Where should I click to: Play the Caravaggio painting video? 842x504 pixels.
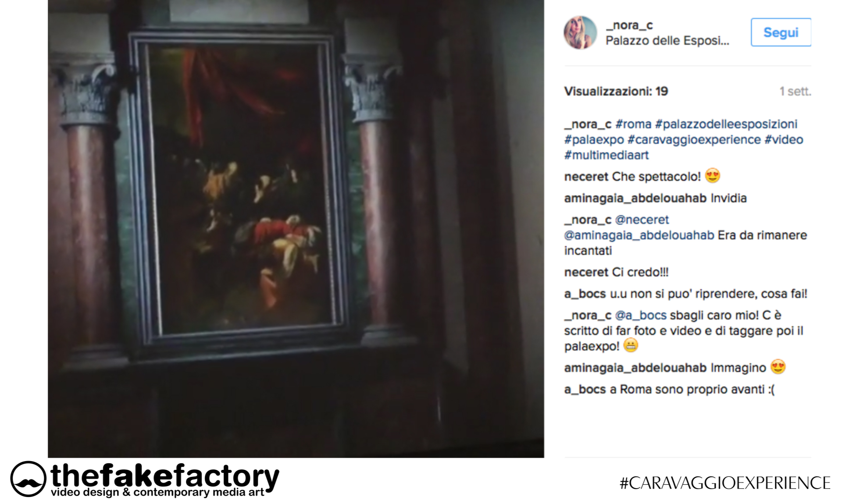(x=296, y=229)
